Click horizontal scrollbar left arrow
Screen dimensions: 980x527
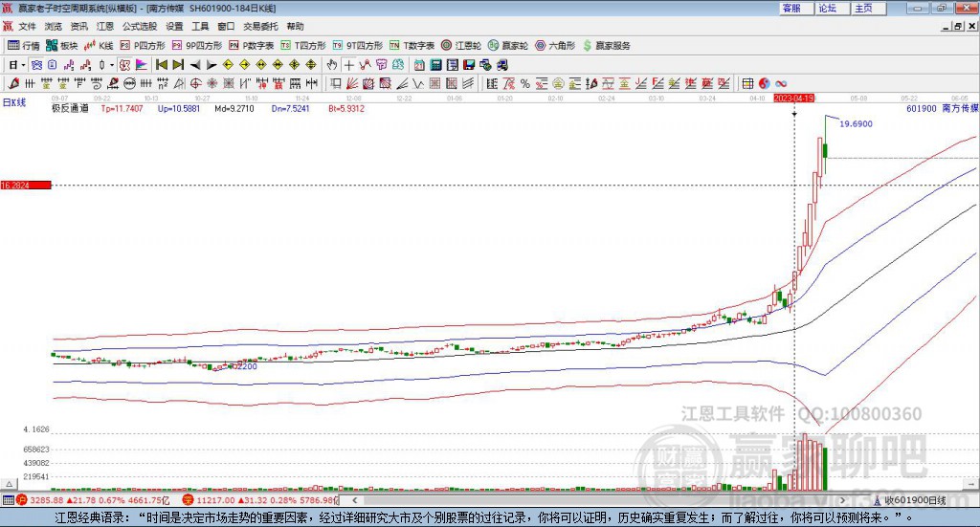[355, 500]
